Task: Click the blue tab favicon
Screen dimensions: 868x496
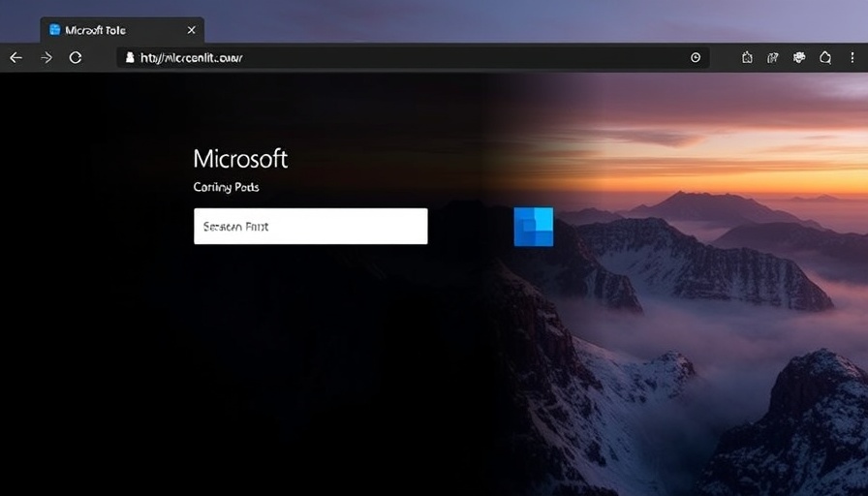Action: click(55, 30)
